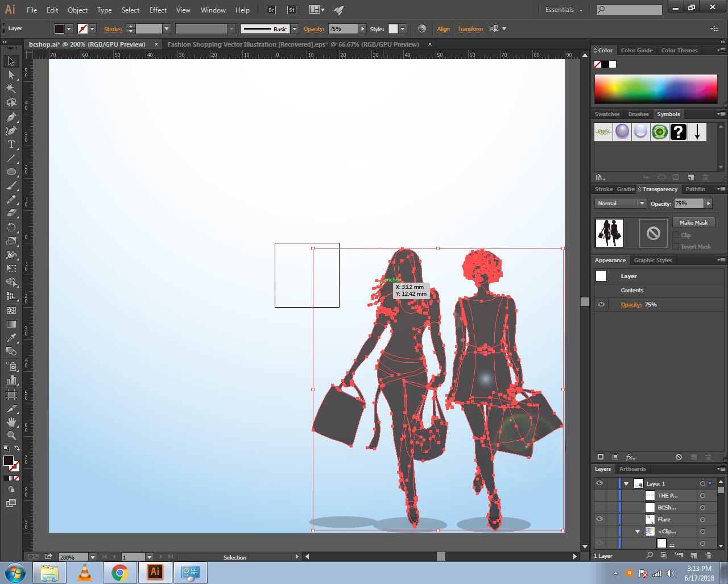Choose the Zoom tool in toolbox
Image resolution: width=728 pixels, height=584 pixels.
pyautogui.click(x=11, y=436)
